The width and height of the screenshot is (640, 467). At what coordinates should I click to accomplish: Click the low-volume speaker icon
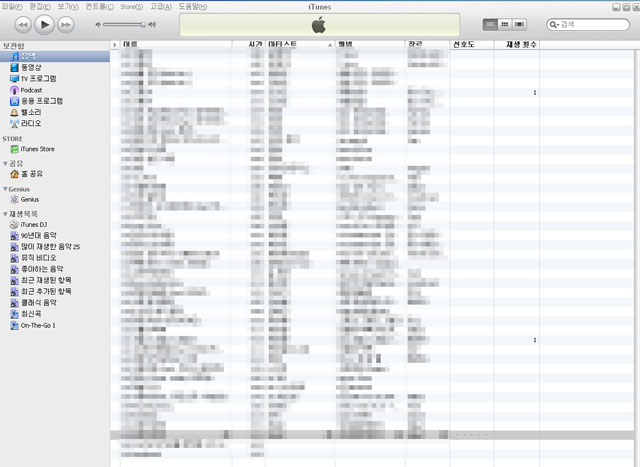(98, 24)
